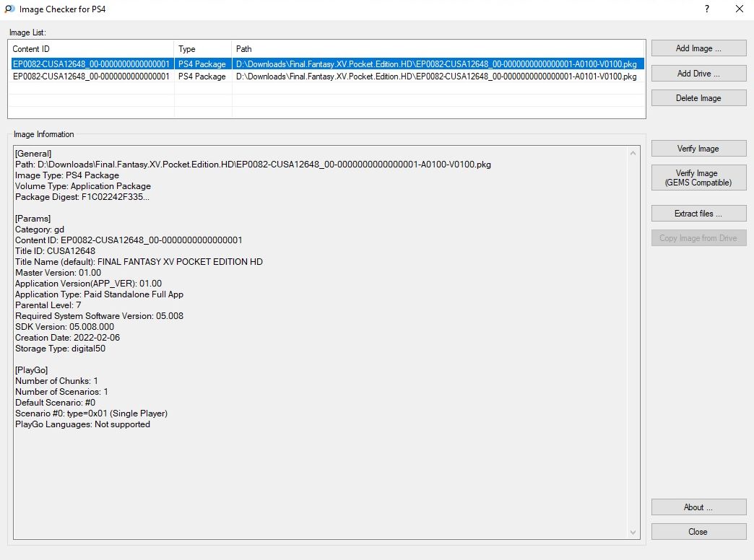The width and height of the screenshot is (754, 560).
Task: Click PlayGo Languages: Not supported line
Action: click(x=83, y=424)
